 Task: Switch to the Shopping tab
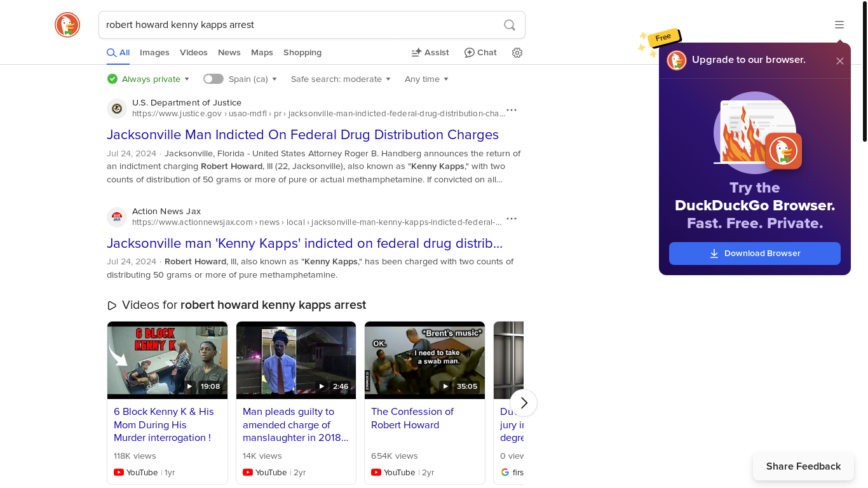[x=302, y=53]
